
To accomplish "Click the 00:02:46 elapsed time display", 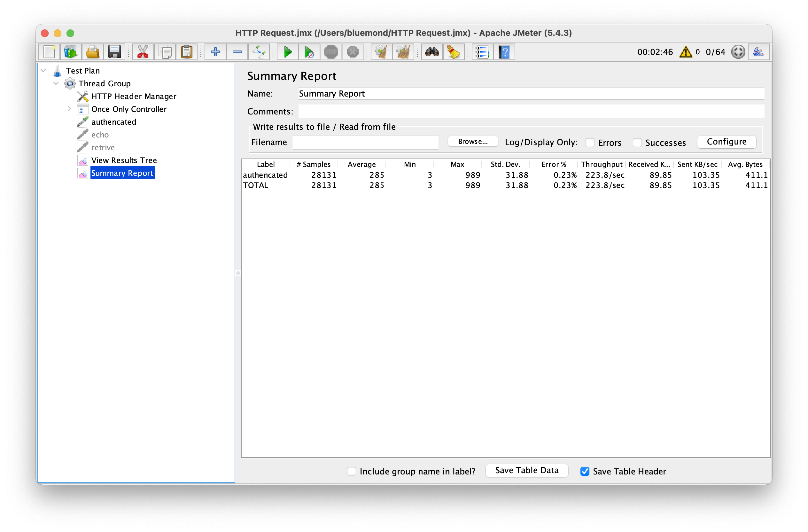I will [x=655, y=52].
